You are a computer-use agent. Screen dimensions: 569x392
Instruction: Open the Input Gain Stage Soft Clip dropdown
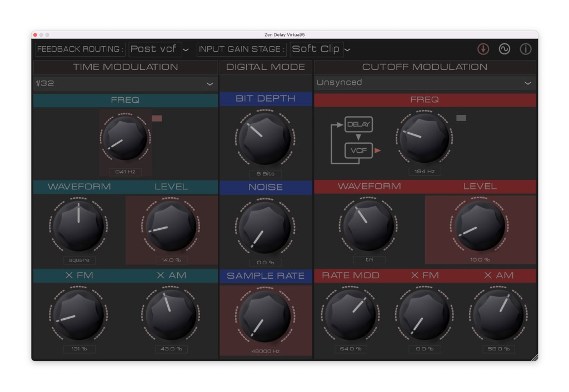(321, 49)
